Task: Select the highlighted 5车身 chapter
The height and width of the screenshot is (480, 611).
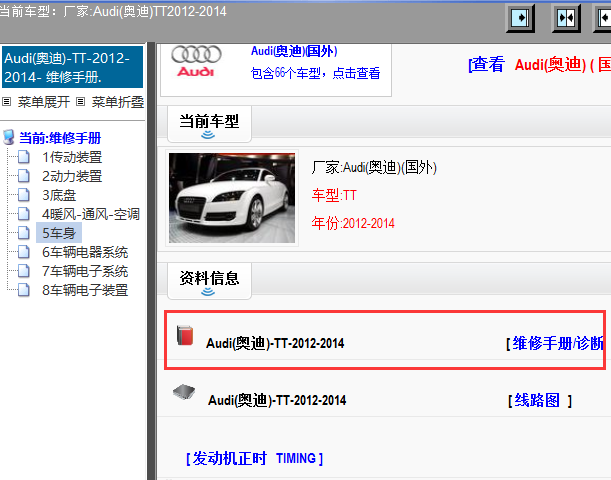Action: tap(59, 233)
